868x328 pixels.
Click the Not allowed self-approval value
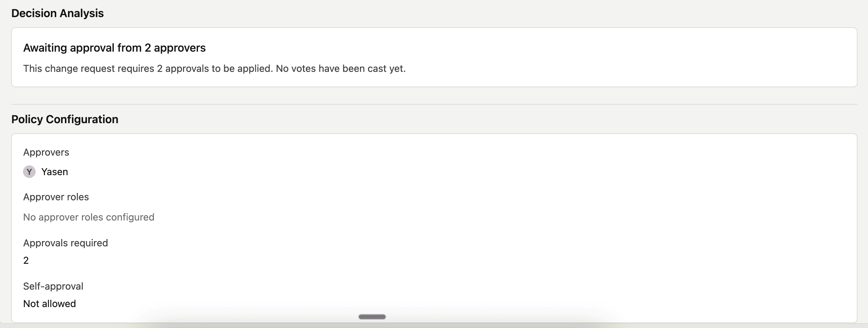(49, 303)
